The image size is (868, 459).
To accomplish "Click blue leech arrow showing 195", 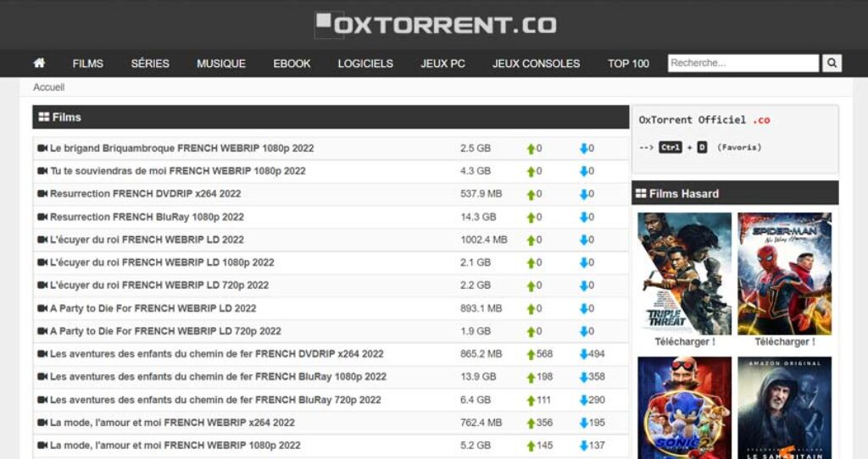I will tap(583, 423).
